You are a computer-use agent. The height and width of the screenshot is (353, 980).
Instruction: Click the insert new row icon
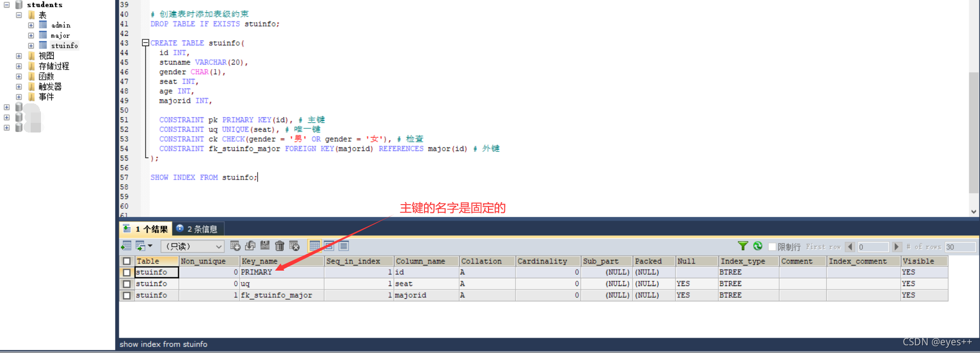pyautogui.click(x=235, y=246)
